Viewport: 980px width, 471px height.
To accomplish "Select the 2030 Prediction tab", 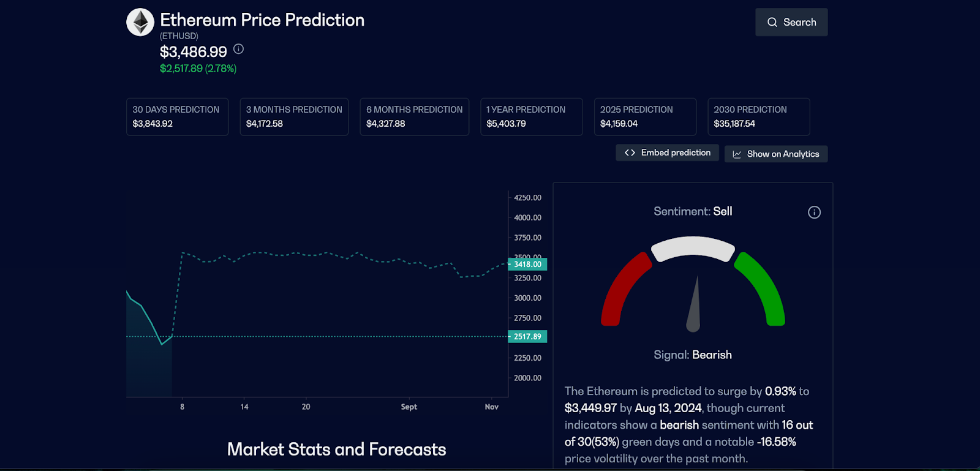I will (x=759, y=116).
